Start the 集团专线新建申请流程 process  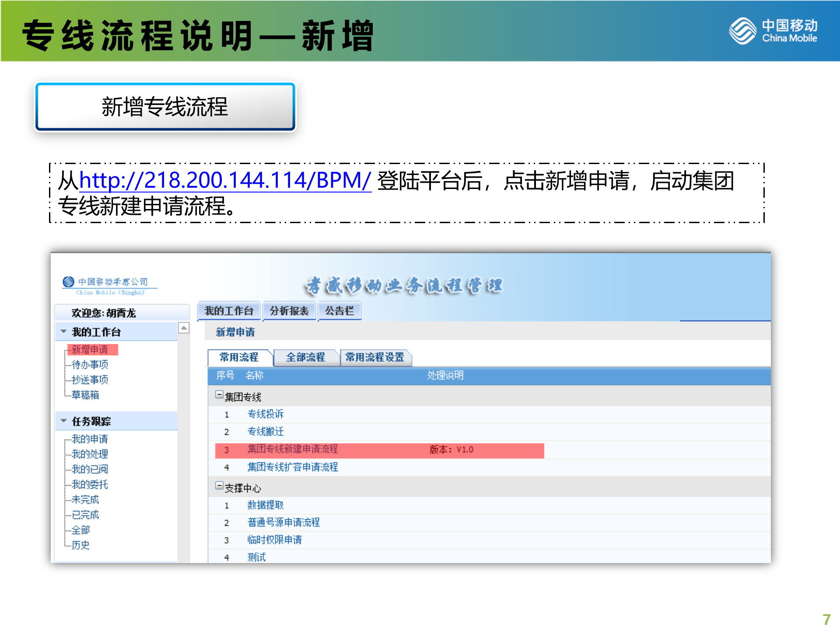tap(293, 449)
